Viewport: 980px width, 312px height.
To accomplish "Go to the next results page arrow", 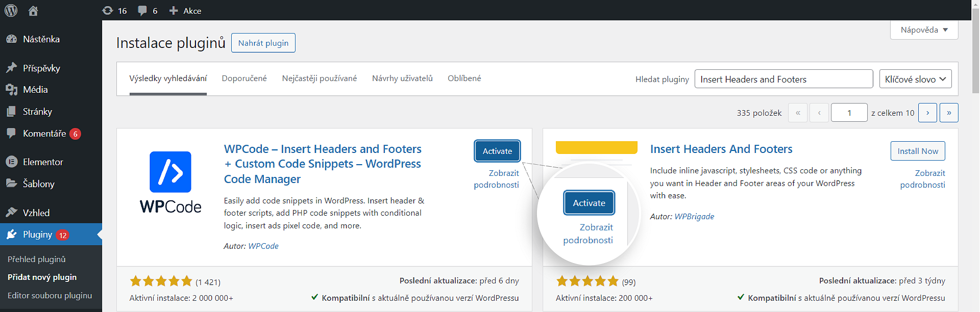I will coord(927,113).
